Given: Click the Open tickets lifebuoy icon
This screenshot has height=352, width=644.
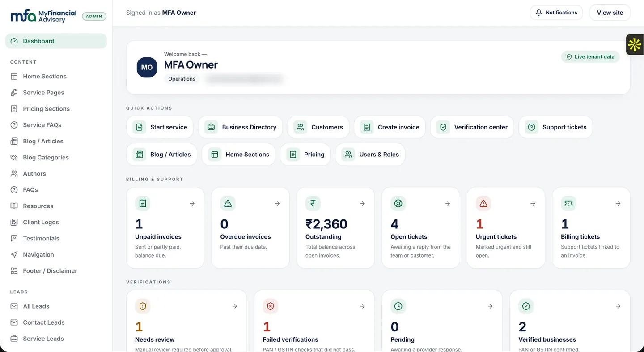Looking at the screenshot, I should (x=398, y=203).
